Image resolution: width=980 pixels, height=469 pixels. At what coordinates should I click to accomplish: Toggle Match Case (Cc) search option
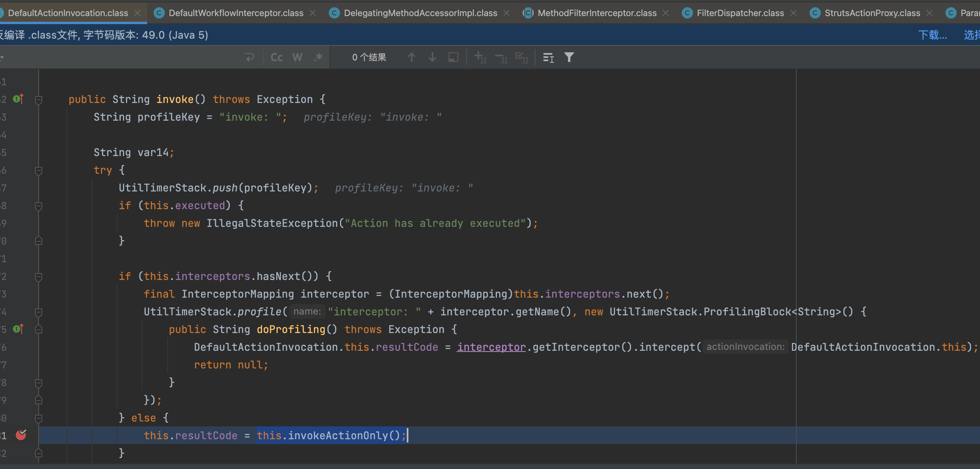pyautogui.click(x=277, y=58)
